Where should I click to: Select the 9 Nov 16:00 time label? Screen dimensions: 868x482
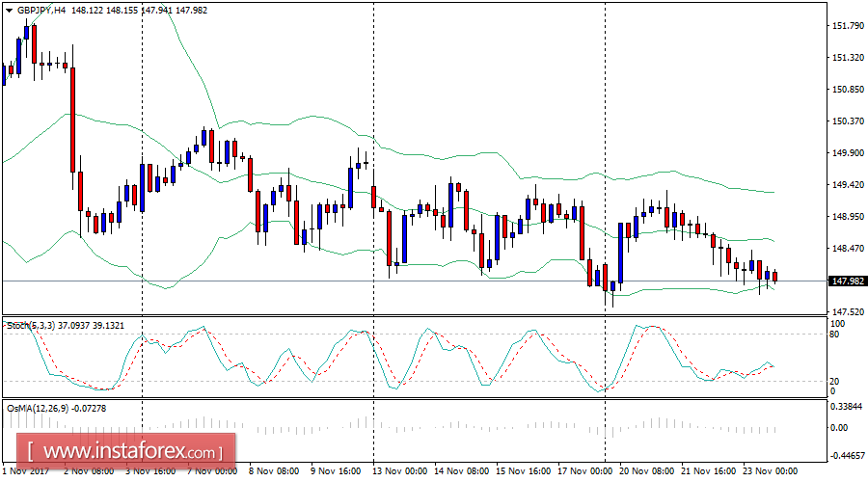pos(336,471)
